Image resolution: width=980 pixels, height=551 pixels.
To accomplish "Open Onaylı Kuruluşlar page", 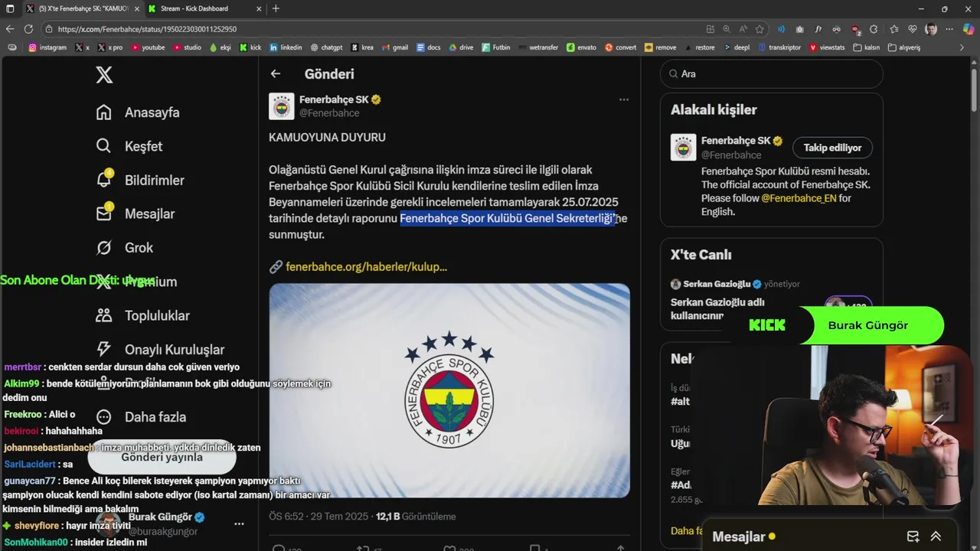I will coord(160,349).
